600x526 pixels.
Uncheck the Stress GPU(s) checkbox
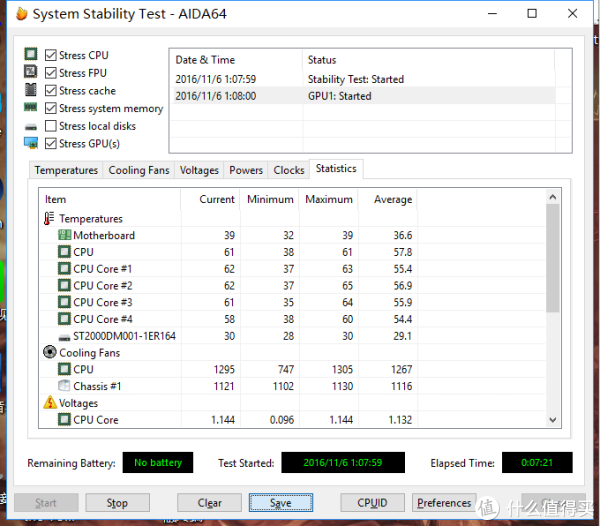(x=51, y=143)
